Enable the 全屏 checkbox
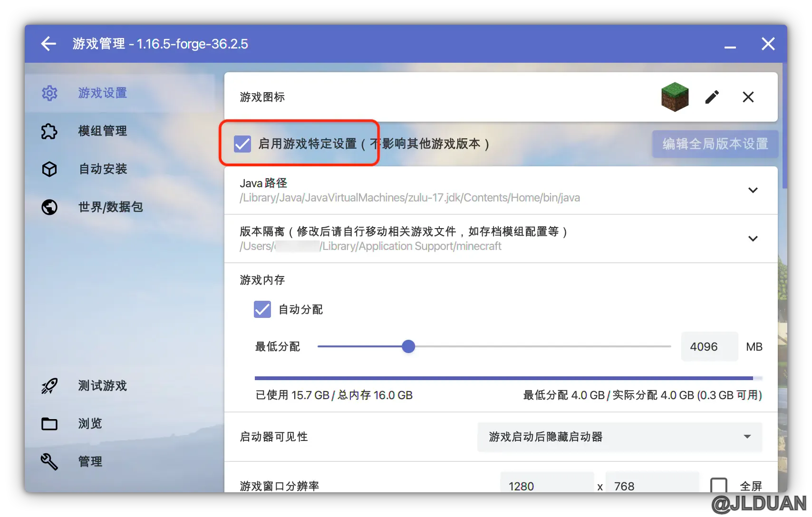Screen dimensions: 812x517 click(x=719, y=486)
